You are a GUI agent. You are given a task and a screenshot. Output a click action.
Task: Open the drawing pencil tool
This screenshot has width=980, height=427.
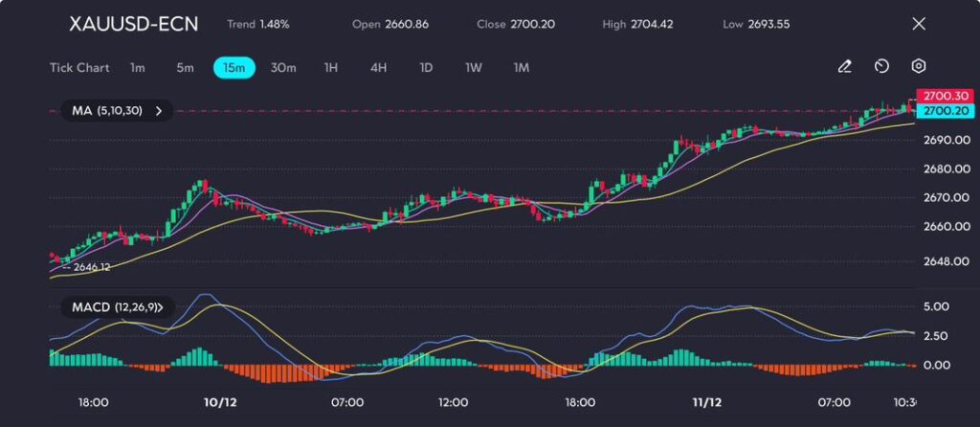(844, 67)
